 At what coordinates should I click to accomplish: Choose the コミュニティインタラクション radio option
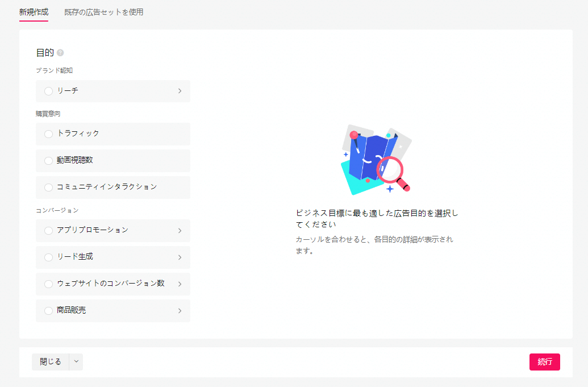[x=48, y=188]
